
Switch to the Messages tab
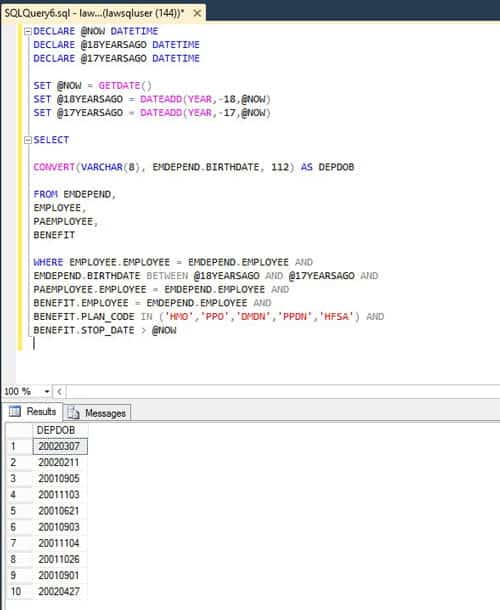(97, 413)
